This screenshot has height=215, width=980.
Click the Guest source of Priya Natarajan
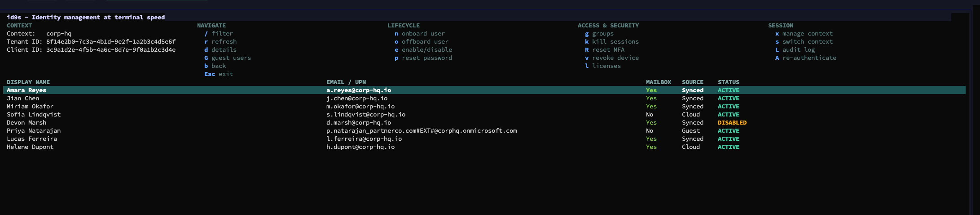691,131
